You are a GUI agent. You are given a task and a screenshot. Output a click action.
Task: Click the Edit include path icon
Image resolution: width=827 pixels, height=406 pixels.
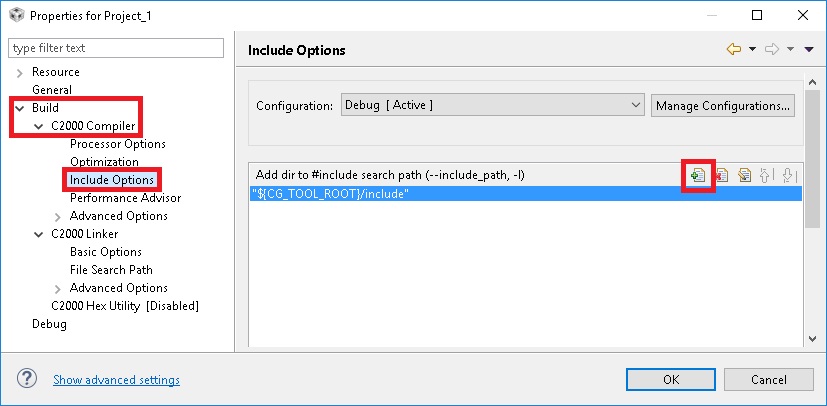[744, 175]
